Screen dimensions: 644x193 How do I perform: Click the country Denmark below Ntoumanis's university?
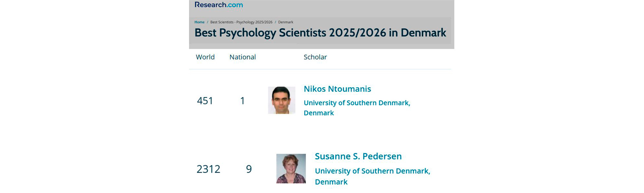(x=319, y=113)
